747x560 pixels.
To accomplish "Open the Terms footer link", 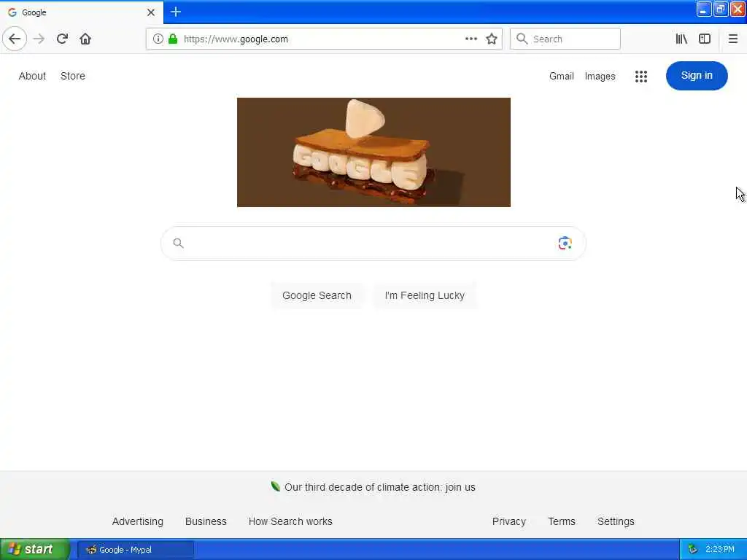I will click(x=562, y=521).
